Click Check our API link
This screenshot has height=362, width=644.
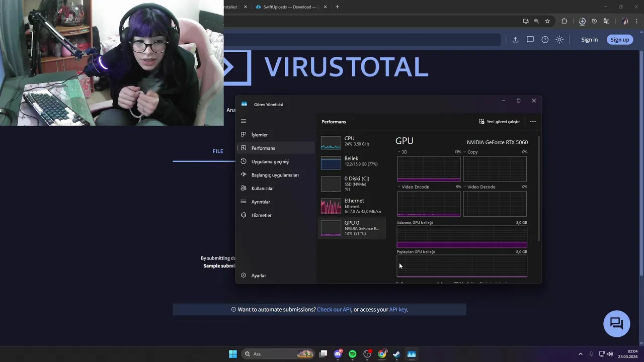(334, 310)
